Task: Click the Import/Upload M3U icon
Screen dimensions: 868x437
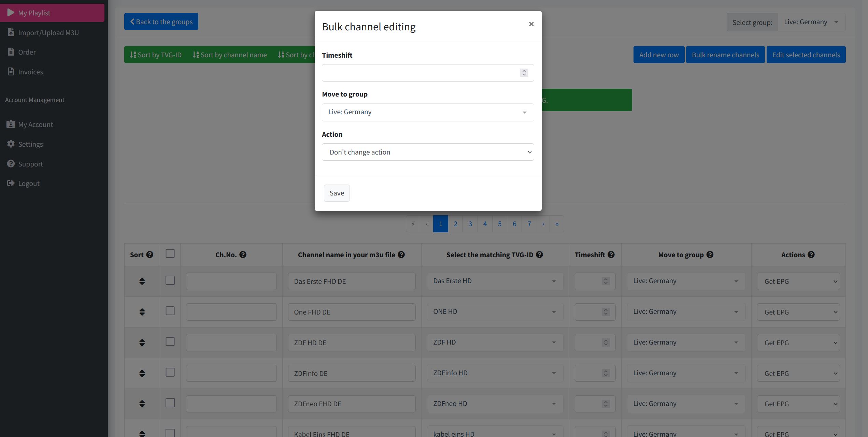Action: [11, 32]
